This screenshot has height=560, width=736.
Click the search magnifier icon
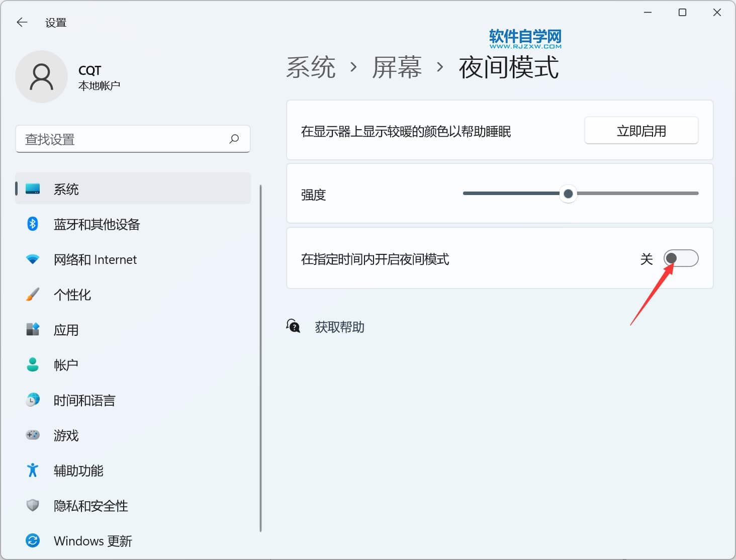pyautogui.click(x=234, y=139)
